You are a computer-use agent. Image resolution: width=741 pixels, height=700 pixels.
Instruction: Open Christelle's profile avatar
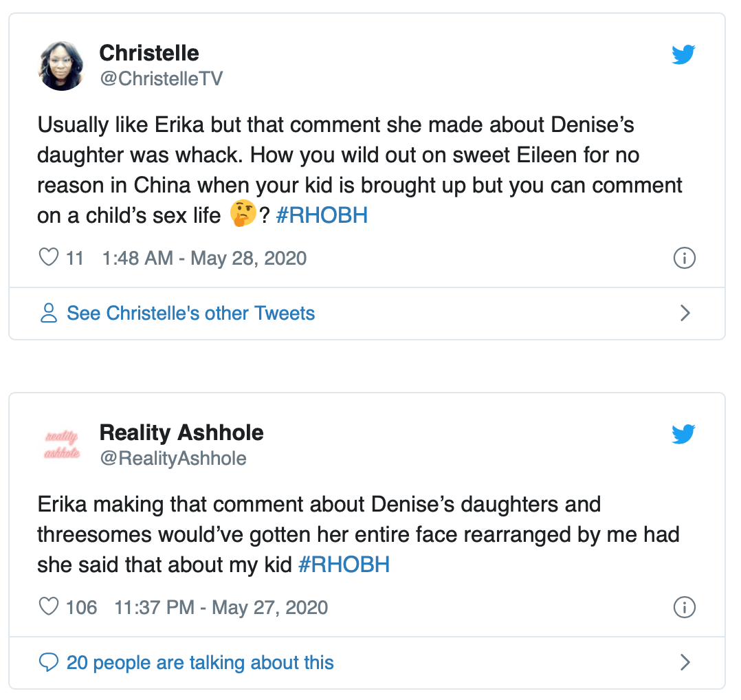tap(63, 65)
